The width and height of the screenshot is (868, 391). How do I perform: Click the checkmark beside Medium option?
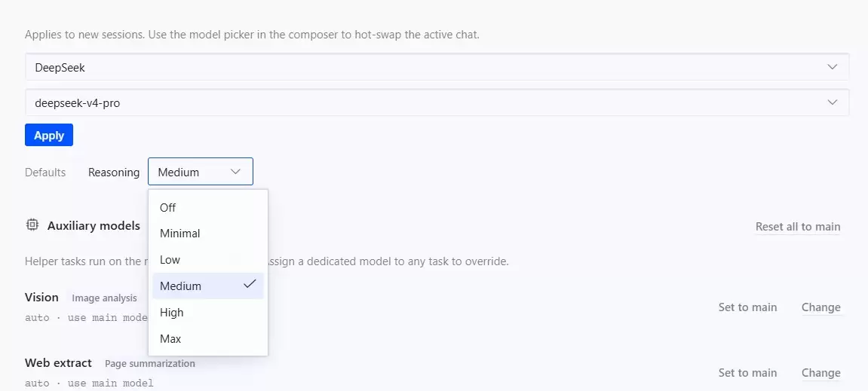(x=250, y=284)
